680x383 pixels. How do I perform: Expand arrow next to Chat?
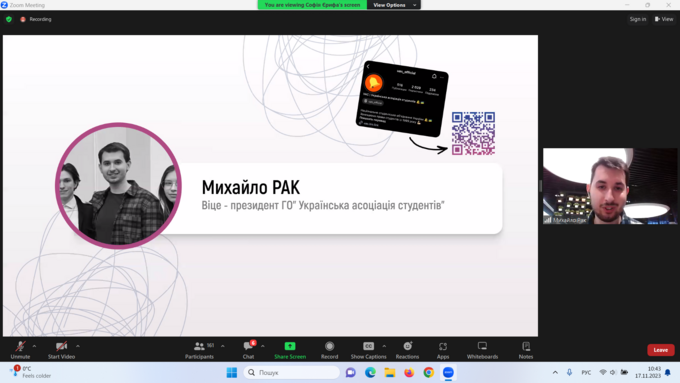click(262, 346)
